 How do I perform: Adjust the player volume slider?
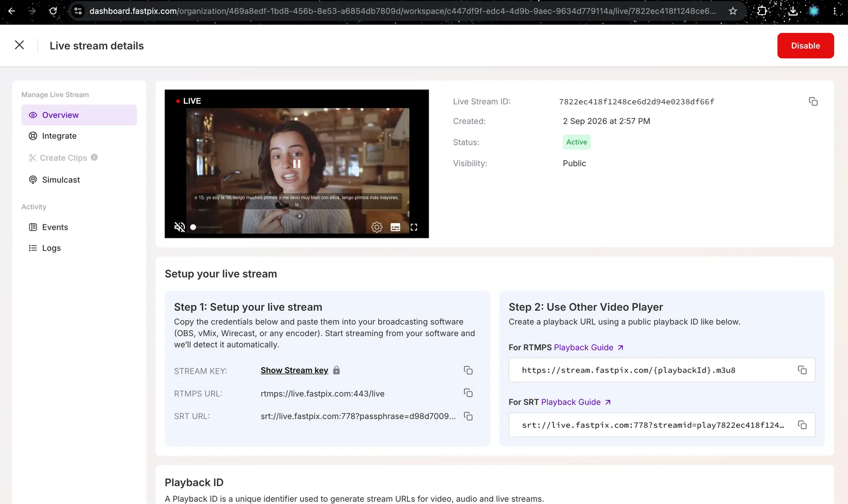[206, 227]
